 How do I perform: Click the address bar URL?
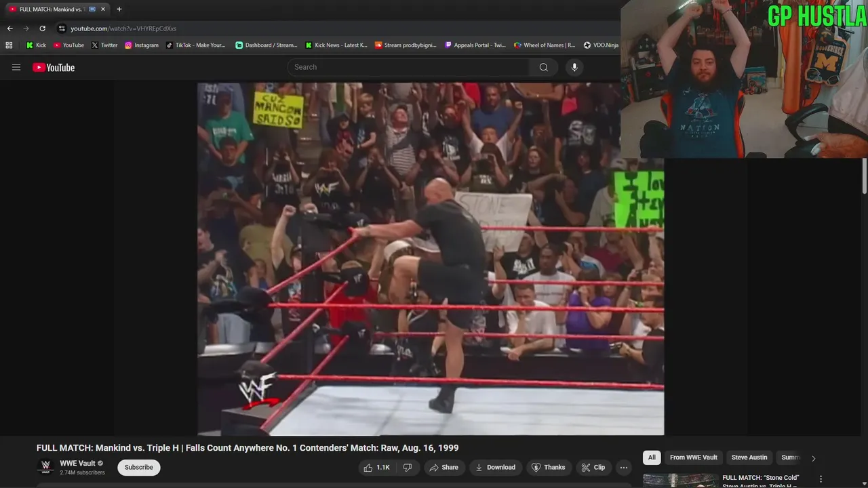pyautogui.click(x=123, y=28)
